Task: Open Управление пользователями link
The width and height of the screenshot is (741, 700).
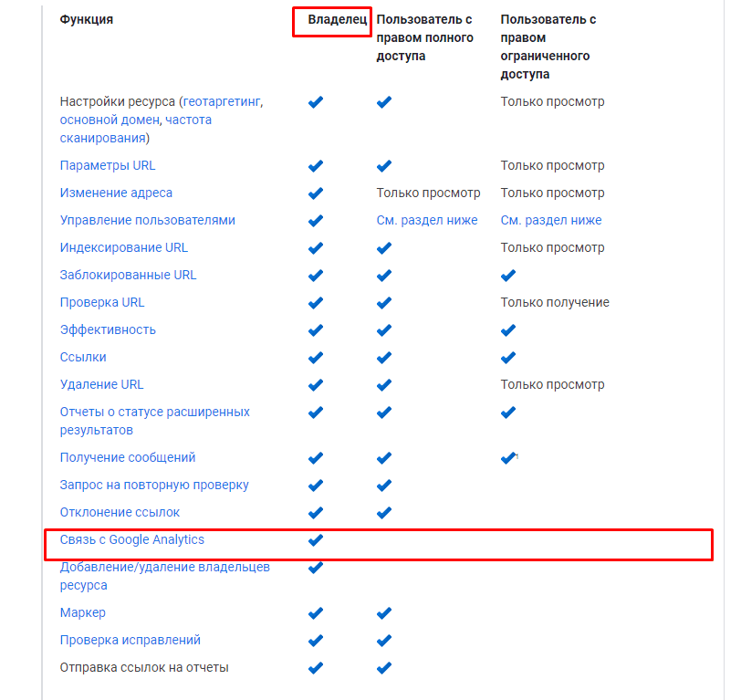Action: pos(148,221)
